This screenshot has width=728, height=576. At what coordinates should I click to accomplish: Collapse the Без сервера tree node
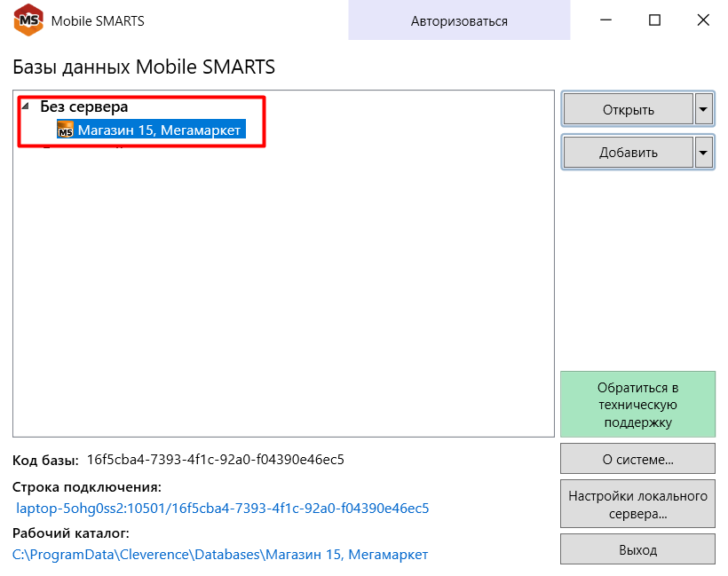click(26, 107)
